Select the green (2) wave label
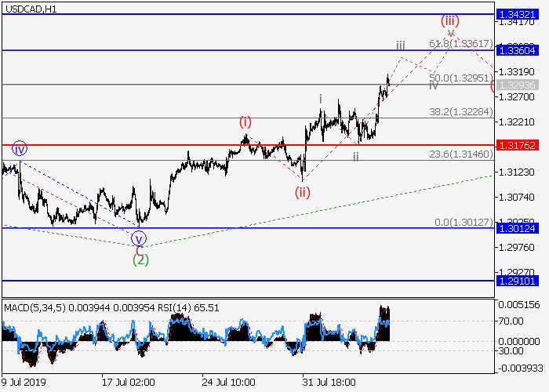 point(139,259)
